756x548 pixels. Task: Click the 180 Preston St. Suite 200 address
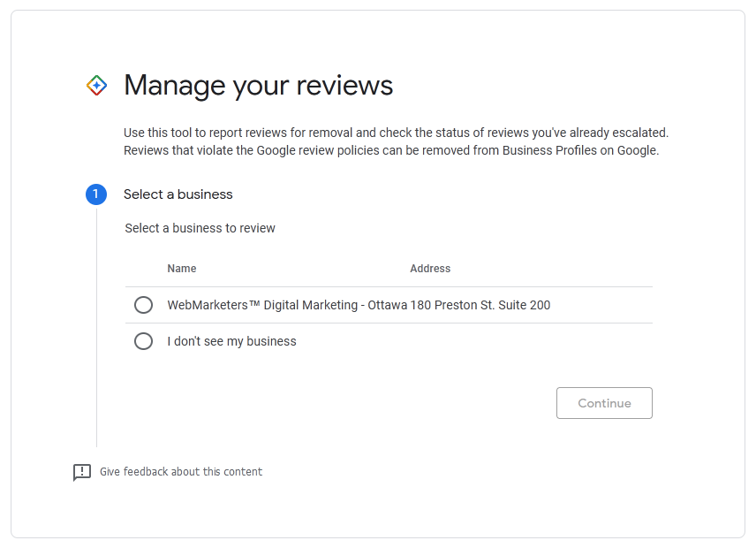coord(481,304)
